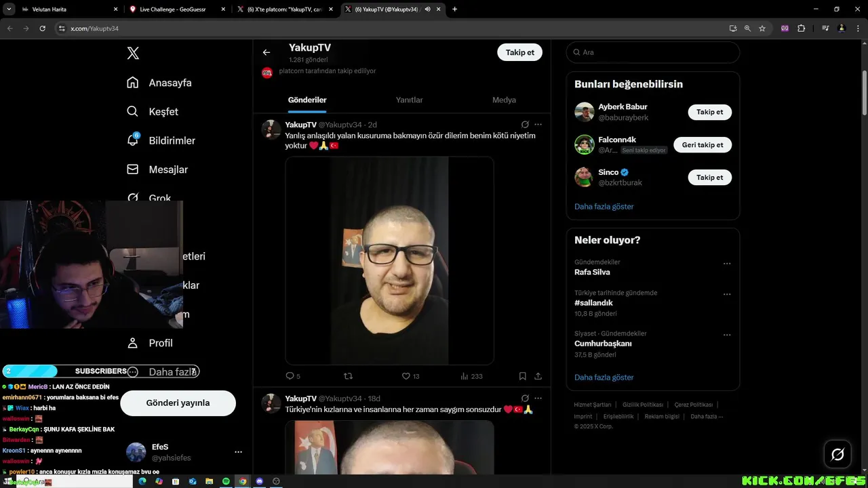Image resolution: width=868 pixels, height=488 pixels.
Task: Switch to the Live Challenge - GeoGuessr tab
Action: pos(178,9)
